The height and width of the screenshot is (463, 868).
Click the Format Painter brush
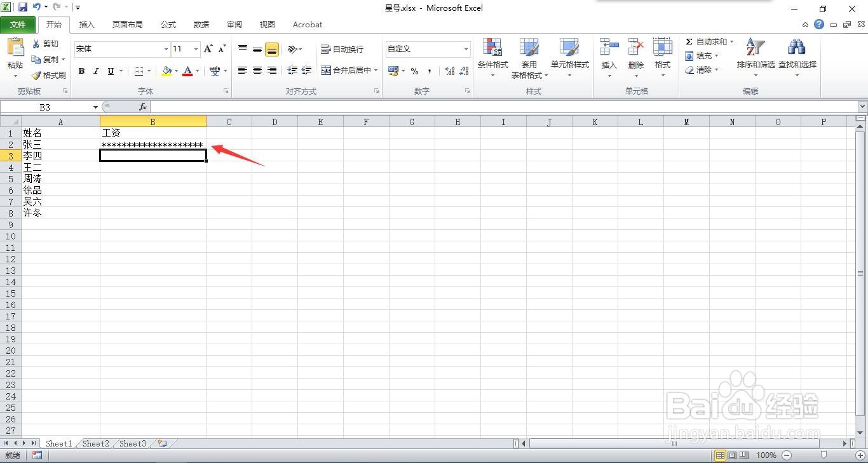pyautogui.click(x=49, y=75)
